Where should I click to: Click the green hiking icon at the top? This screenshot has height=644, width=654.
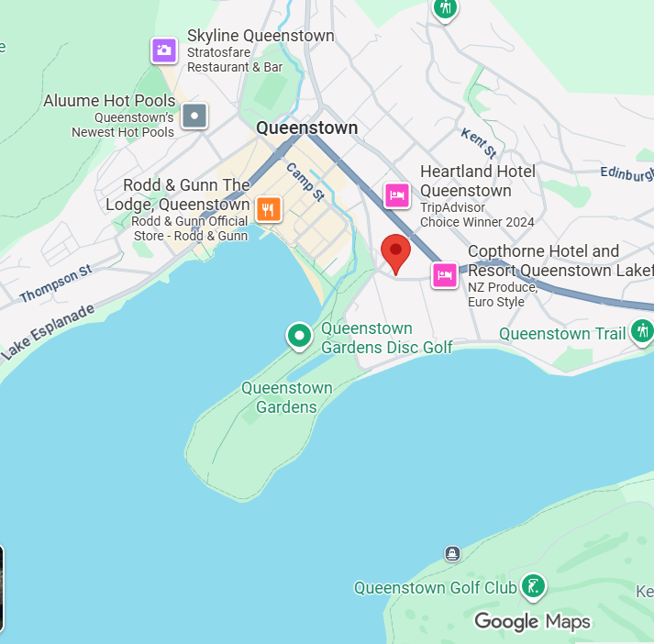tap(446, 9)
